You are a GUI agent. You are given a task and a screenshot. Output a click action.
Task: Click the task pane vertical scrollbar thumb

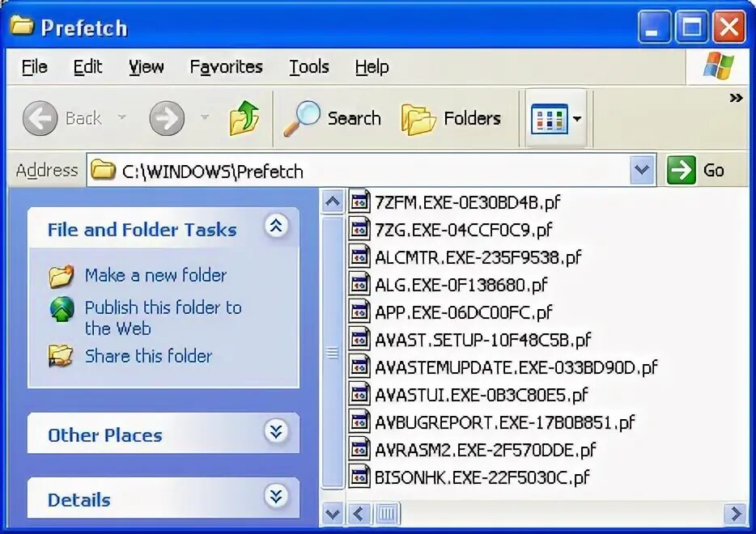[332, 353]
